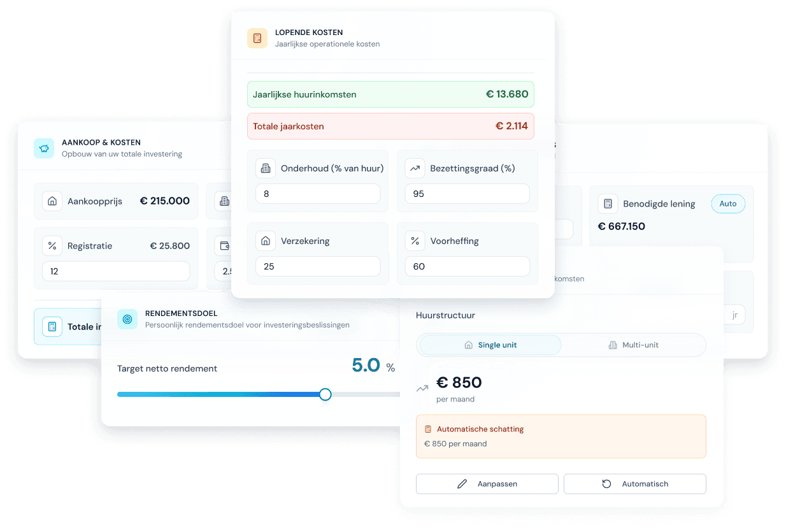Click the Totale jaarkosten red row

390,126
